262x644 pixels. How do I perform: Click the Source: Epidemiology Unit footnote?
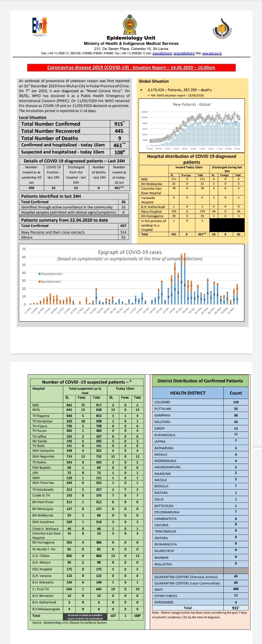coord(69,623)
